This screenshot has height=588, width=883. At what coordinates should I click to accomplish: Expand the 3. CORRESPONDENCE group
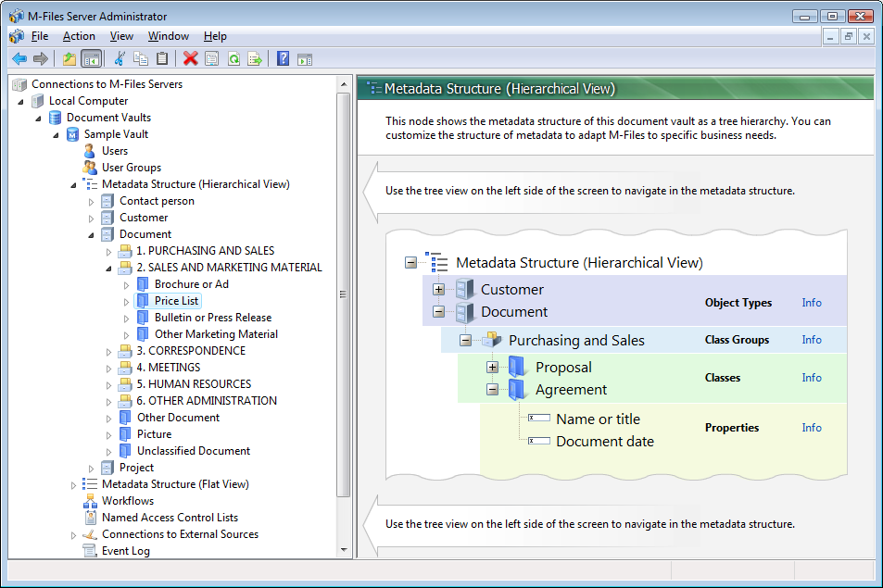(108, 352)
